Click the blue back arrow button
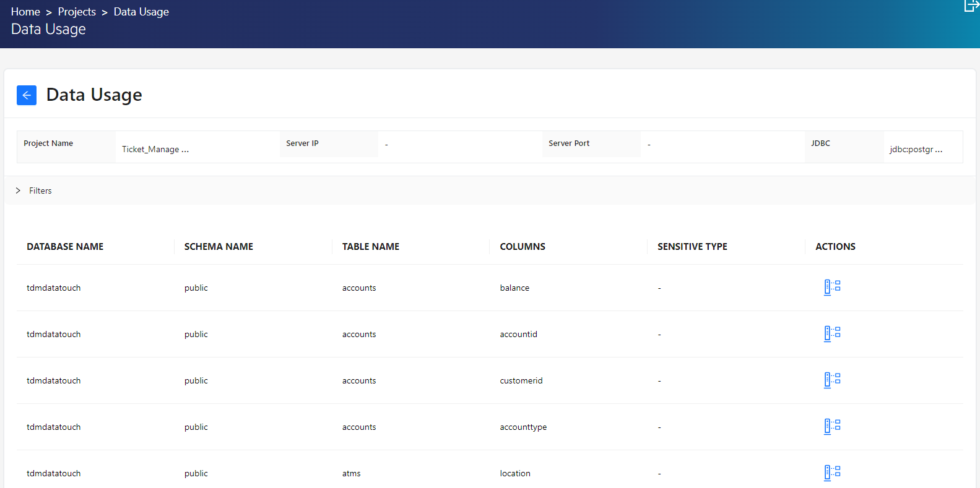980x488 pixels. click(x=27, y=95)
